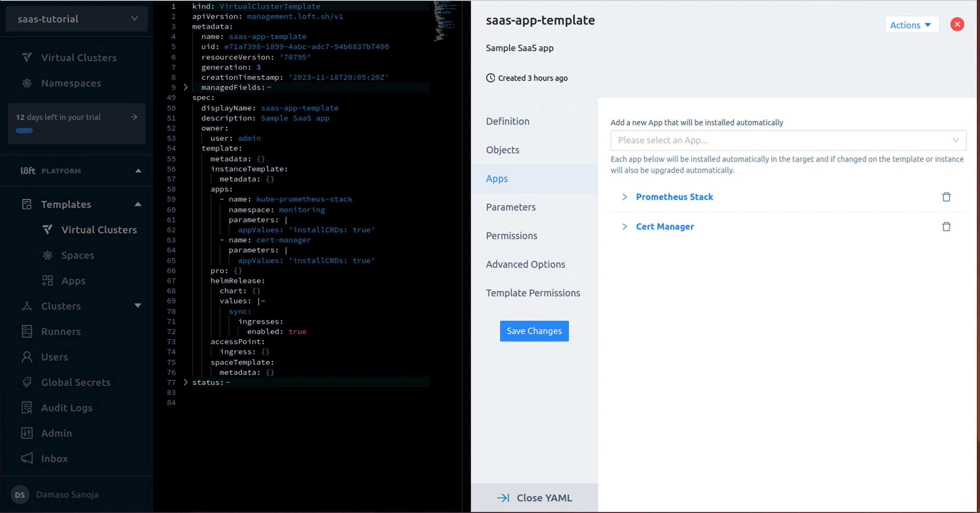
Task: Remove Cert Manager via trash icon
Action: pos(946,226)
